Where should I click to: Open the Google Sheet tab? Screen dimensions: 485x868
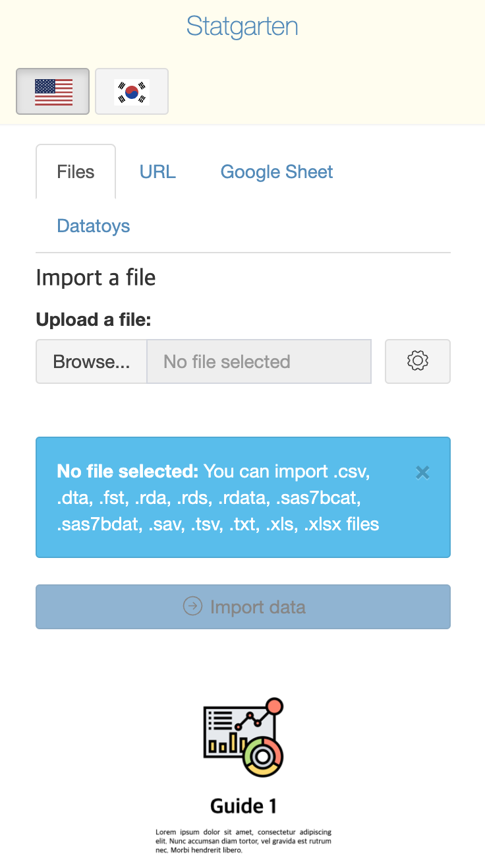click(x=277, y=172)
